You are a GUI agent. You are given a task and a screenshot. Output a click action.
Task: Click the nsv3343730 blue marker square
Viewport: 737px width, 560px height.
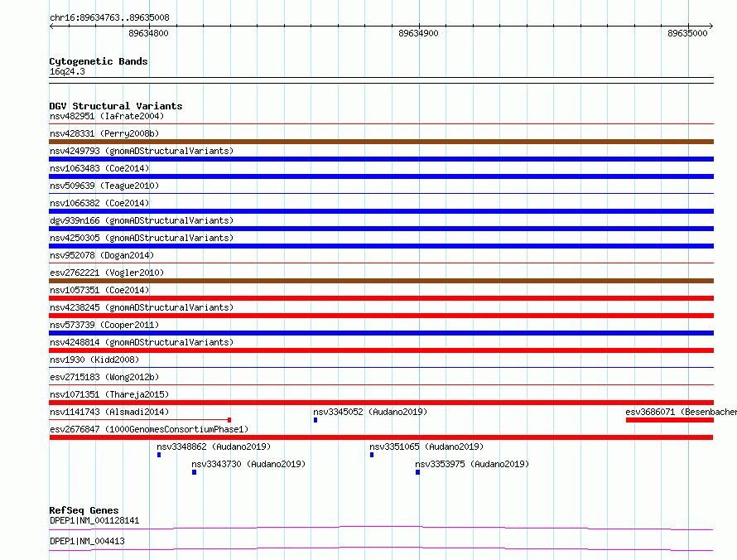[194, 472]
